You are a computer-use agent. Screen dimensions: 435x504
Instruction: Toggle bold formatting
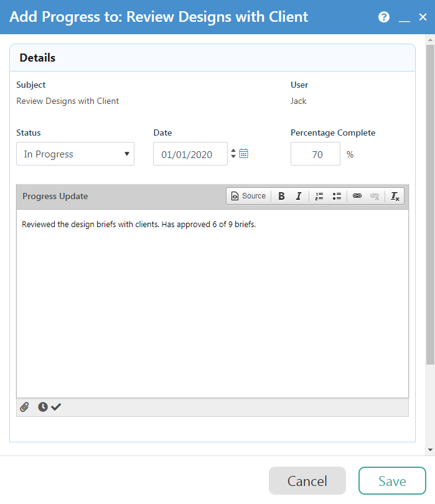click(x=281, y=196)
